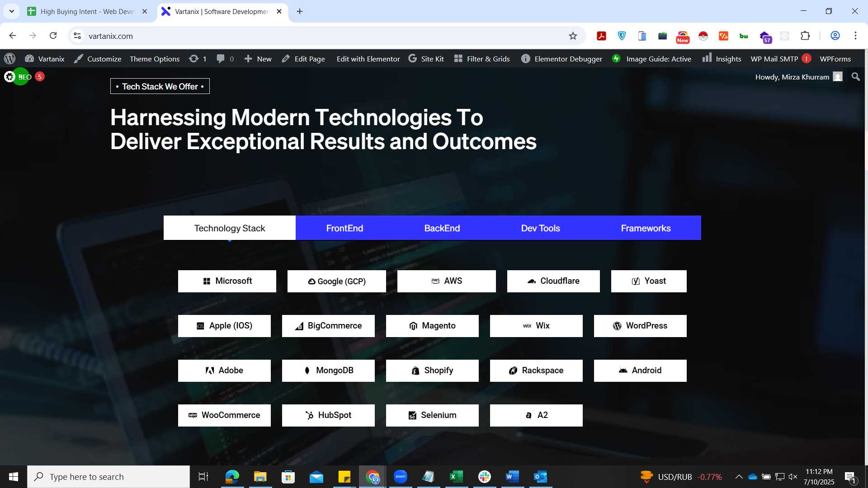This screenshot has width=868, height=488.
Task: Click the BigCommerce button
Action: click(328, 326)
